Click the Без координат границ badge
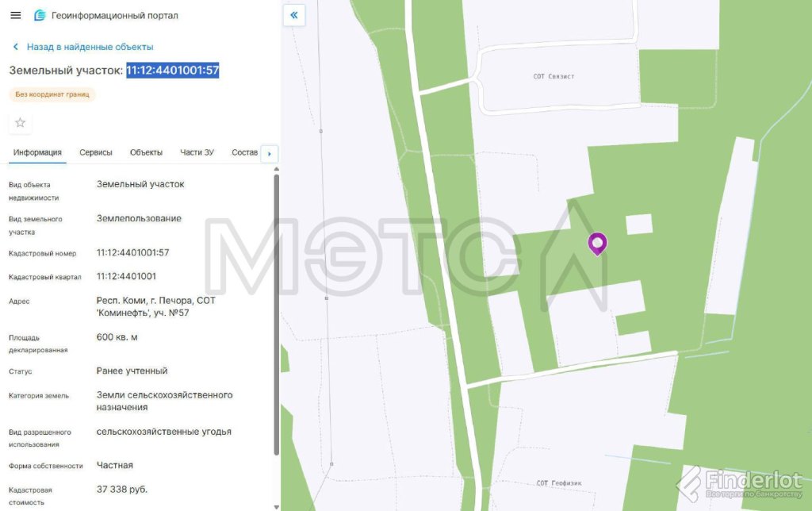The width and height of the screenshot is (812, 511). point(52,94)
